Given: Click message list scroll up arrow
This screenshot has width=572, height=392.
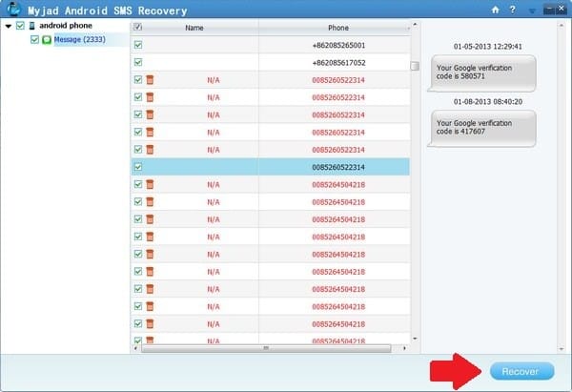Looking at the screenshot, I should pos(415,25).
